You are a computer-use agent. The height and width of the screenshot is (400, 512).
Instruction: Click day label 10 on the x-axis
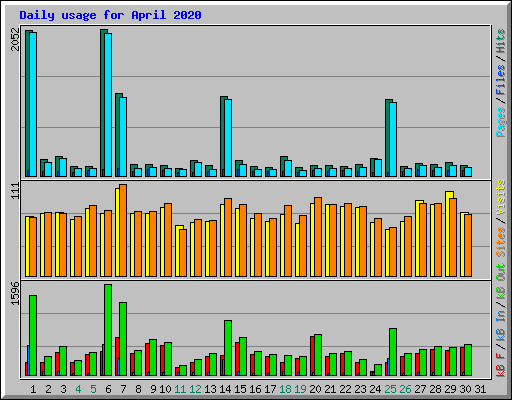coord(165,389)
